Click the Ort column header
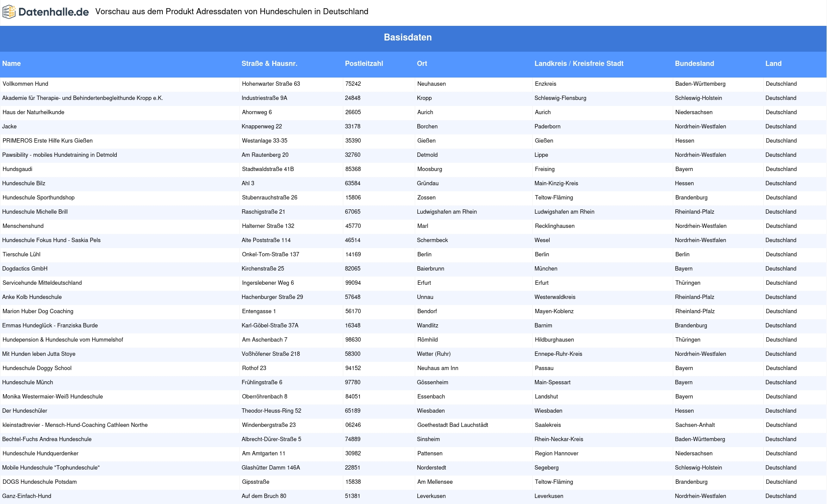The height and width of the screenshot is (504, 827). click(x=422, y=64)
